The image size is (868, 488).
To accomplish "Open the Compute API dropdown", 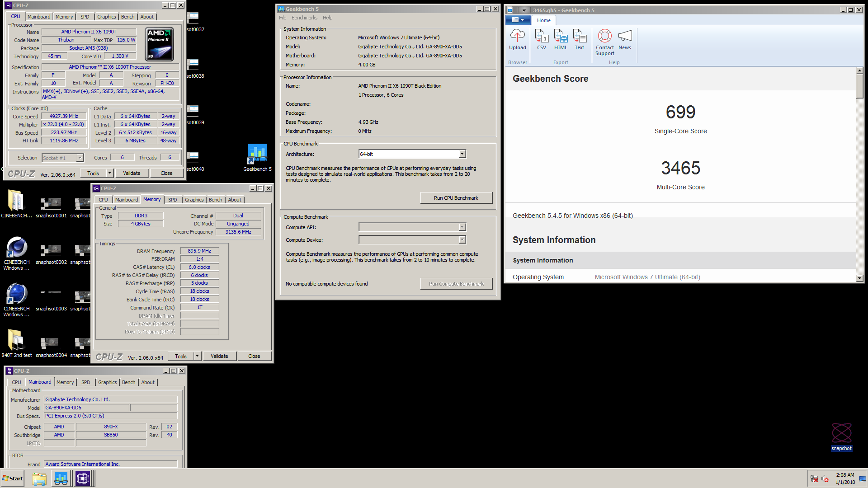I will pyautogui.click(x=412, y=227).
